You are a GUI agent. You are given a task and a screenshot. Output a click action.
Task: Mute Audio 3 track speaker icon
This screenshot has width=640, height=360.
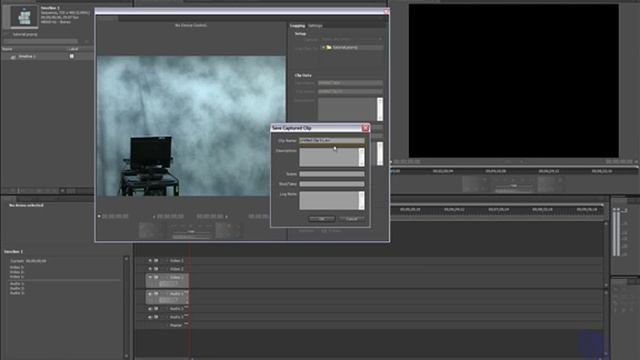pyautogui.click(x=150, y=317)
